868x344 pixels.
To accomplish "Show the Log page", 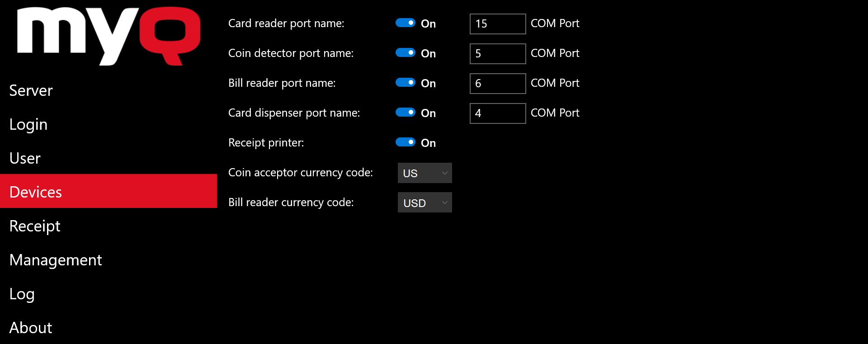I will click(x=22, y=294).
